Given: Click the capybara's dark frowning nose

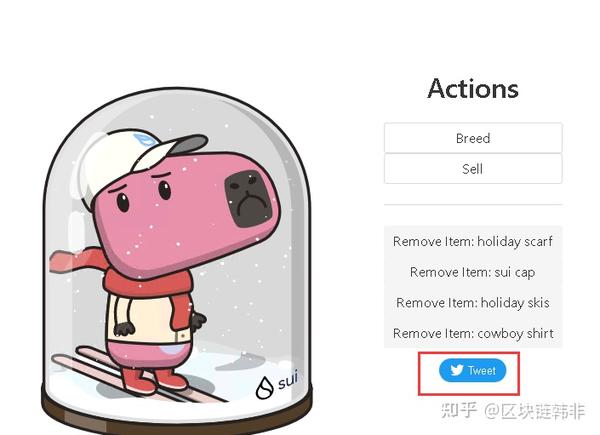Looking at the screenshot, I should (249, 200).
